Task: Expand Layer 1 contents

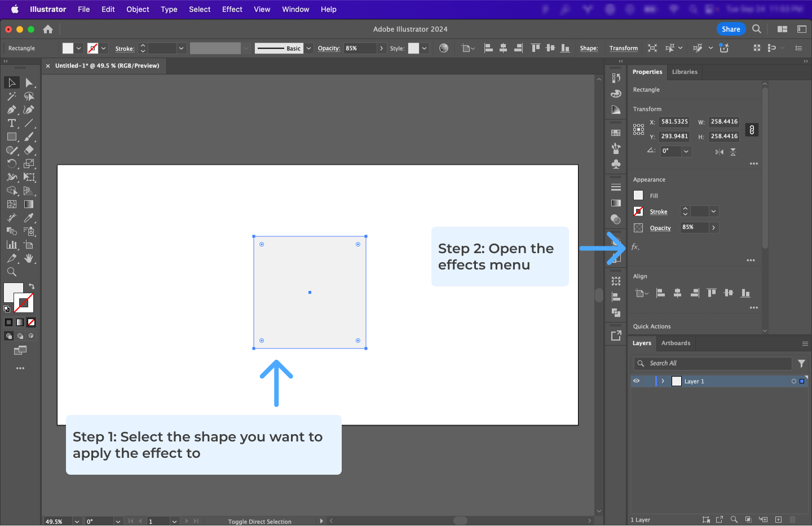Action: tap(663, 381)
